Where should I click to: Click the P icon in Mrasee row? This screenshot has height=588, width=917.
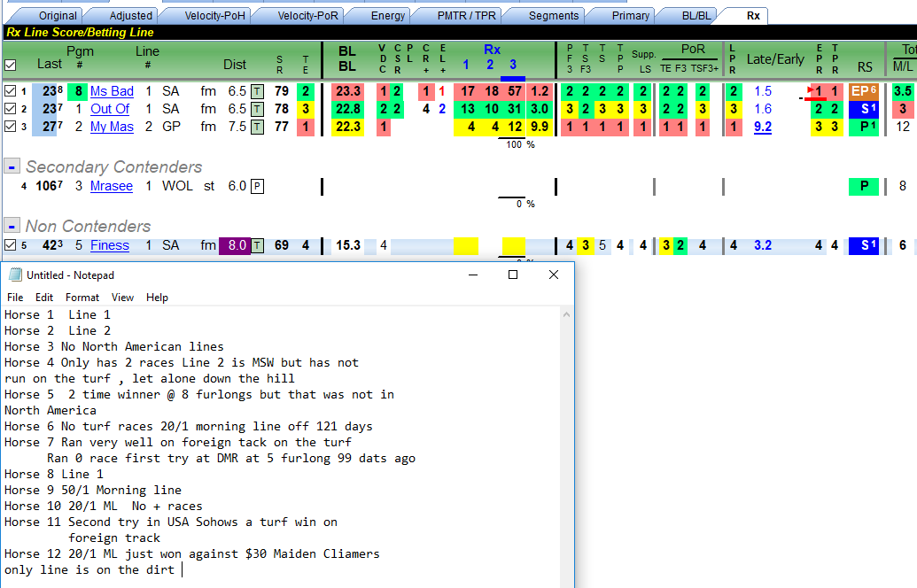tap(257, 187)
